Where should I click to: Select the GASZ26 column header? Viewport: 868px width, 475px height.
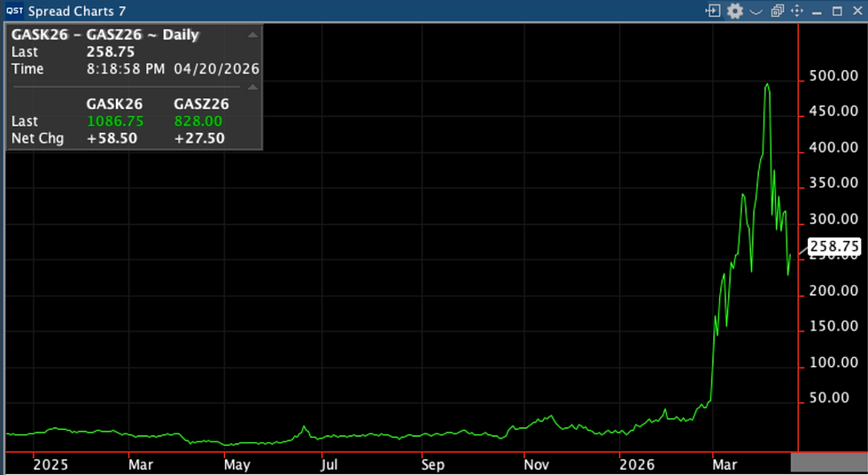(201, 104)
